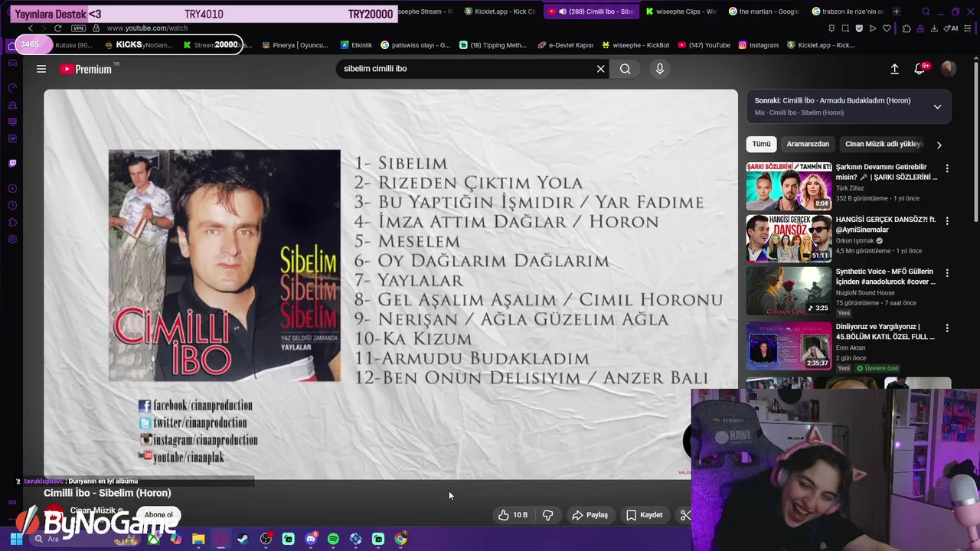Click the Cimilli İbo - Sibelim (Horon) title
This screenshot has height=551, width=980.
107,493
